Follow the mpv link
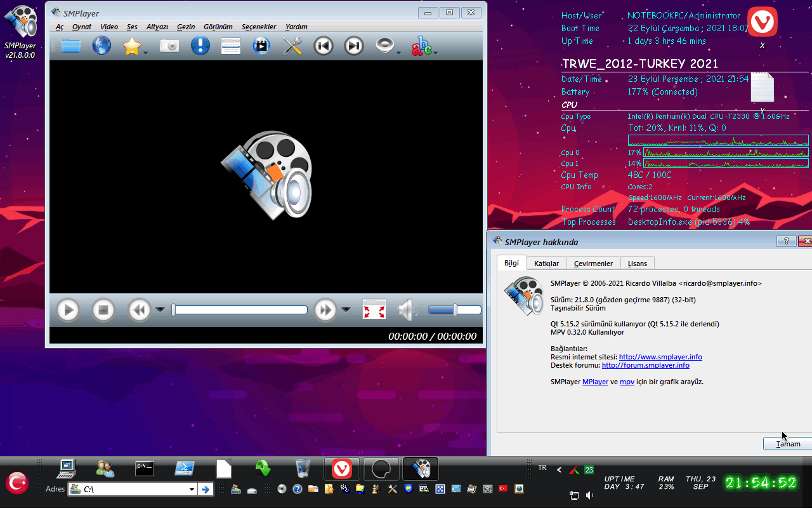 (x=627, y=382)
